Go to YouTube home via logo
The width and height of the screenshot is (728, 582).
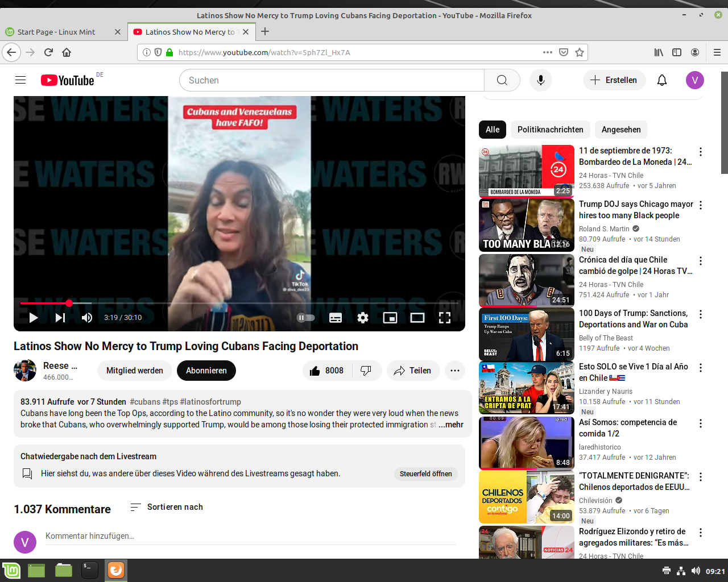67,80
